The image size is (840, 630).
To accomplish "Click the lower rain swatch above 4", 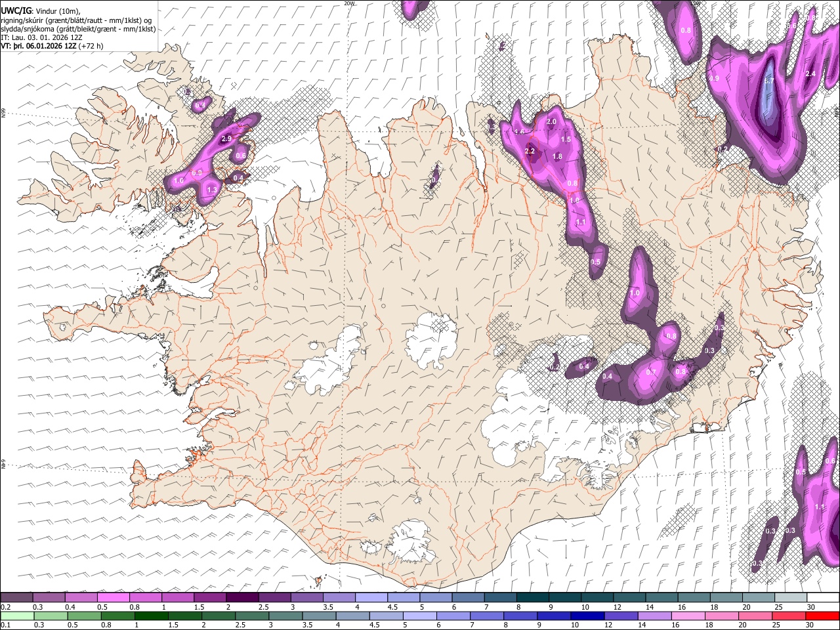I will pos(352,616).
